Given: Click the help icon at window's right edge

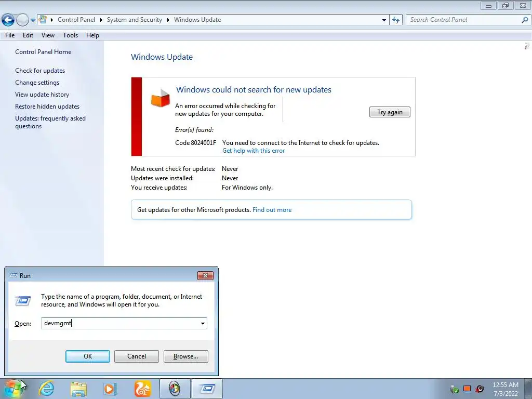Looking at the screenshot, I should coord(527,46).
